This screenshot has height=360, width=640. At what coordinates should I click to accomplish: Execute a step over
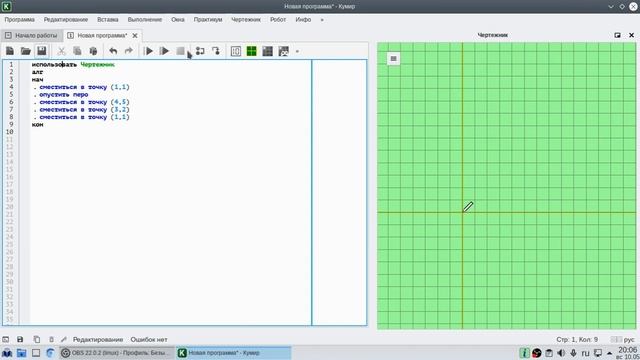200,51
